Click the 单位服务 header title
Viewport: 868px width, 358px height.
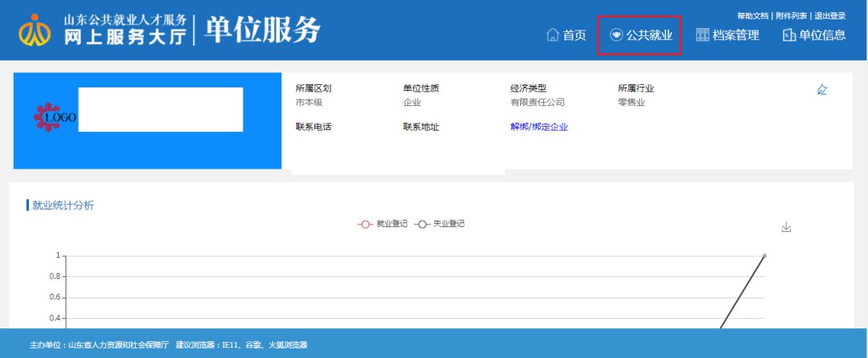(x=262, y=31)
